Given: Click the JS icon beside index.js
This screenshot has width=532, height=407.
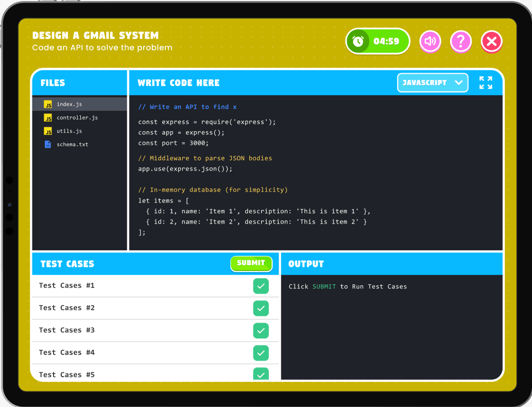Looking at the screenshot, I should tap(48, 104).
